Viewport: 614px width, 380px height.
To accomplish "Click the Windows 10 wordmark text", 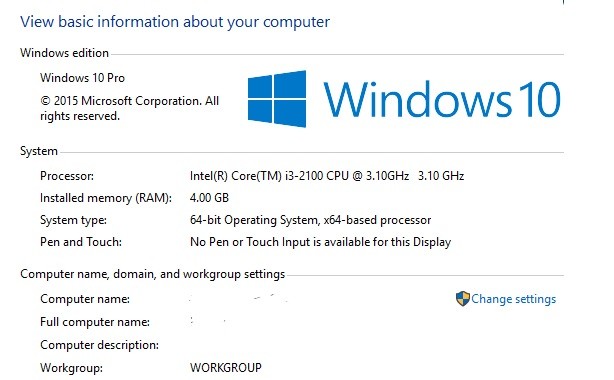I will point(442,100).
